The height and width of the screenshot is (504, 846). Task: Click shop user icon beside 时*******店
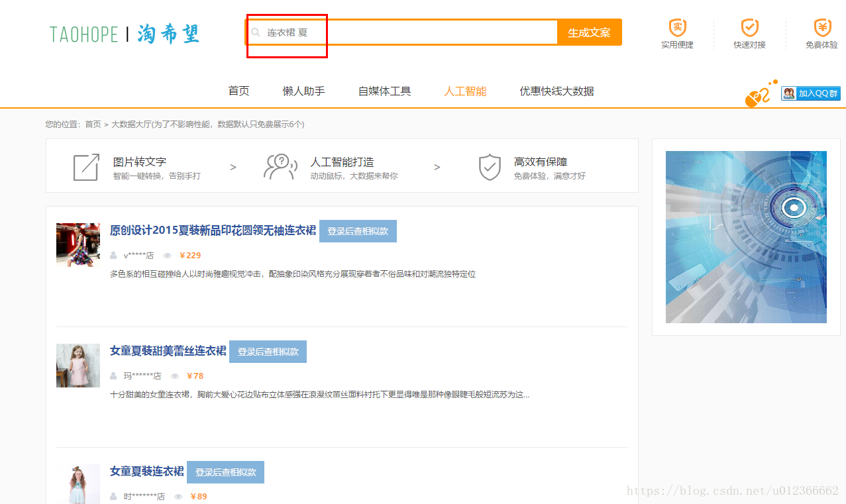pos(114,496)
